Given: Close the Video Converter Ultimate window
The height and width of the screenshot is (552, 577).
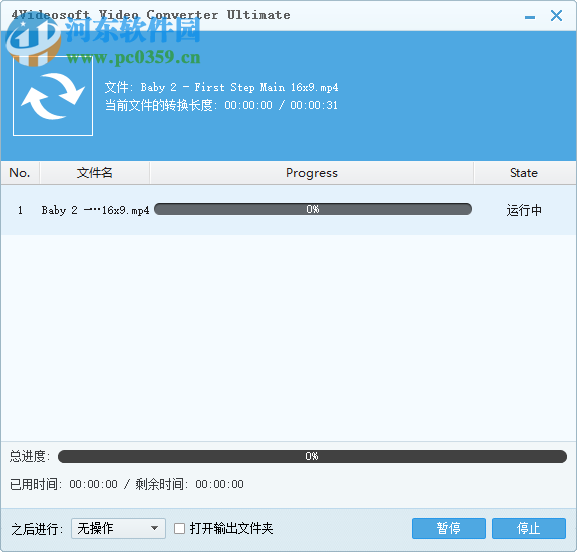Looking at the screenshot, I should click(x=556, y=15).
